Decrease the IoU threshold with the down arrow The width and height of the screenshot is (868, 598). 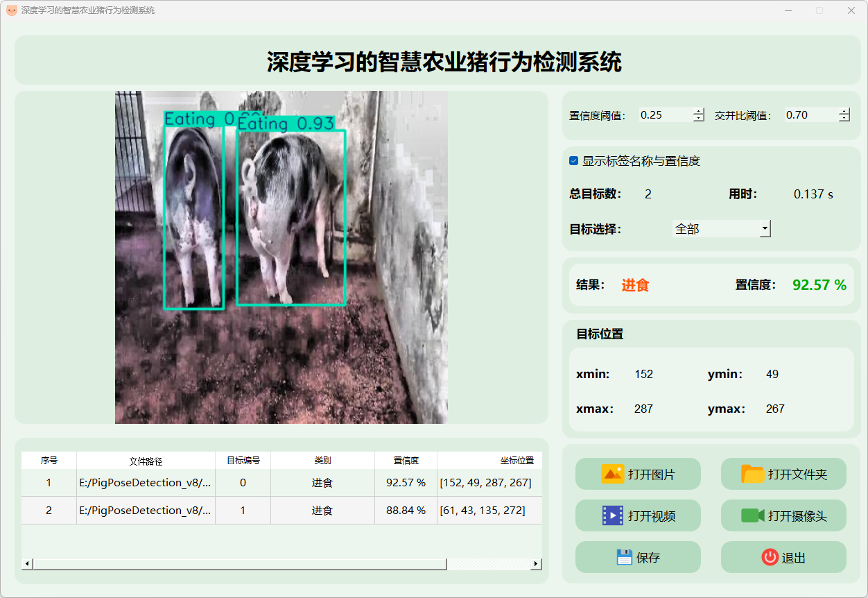click(x=844, y=119)
